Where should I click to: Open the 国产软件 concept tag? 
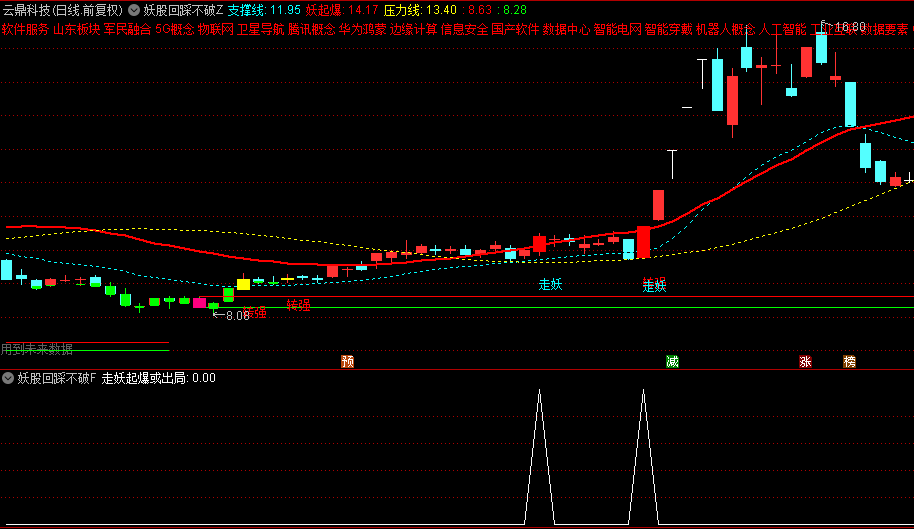click(x=515, y=29)
